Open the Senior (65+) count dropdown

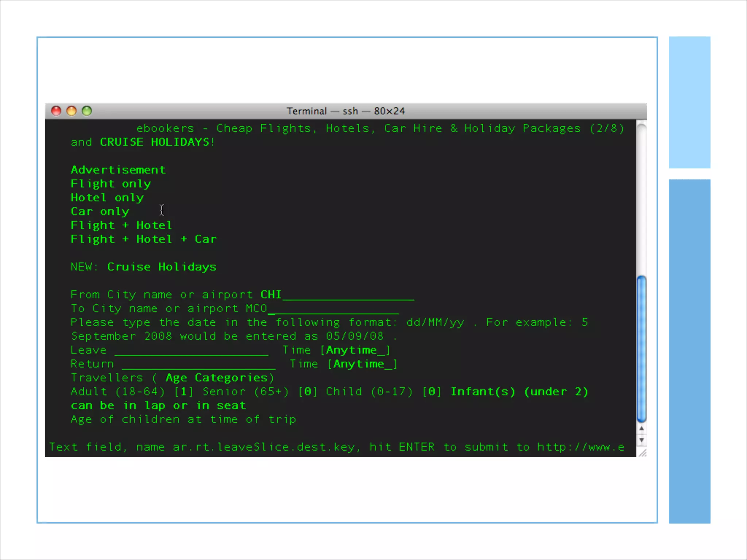pos(308,392)
